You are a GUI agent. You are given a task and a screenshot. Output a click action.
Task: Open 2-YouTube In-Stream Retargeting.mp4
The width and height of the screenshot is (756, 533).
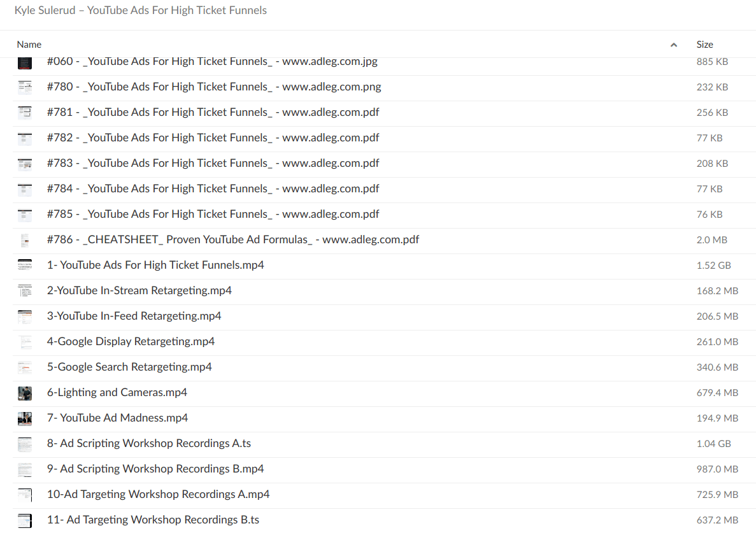pos(139,290)
